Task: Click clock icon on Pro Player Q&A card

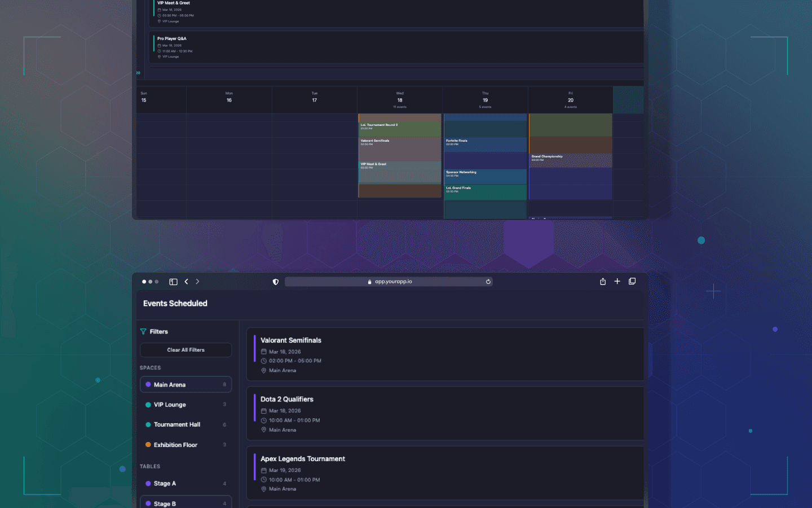Action: point(160,51)
